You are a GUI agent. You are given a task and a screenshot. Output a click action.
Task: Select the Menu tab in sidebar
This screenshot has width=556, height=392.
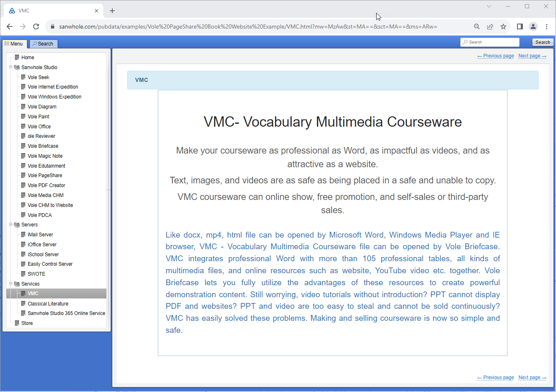pos(15,44)
